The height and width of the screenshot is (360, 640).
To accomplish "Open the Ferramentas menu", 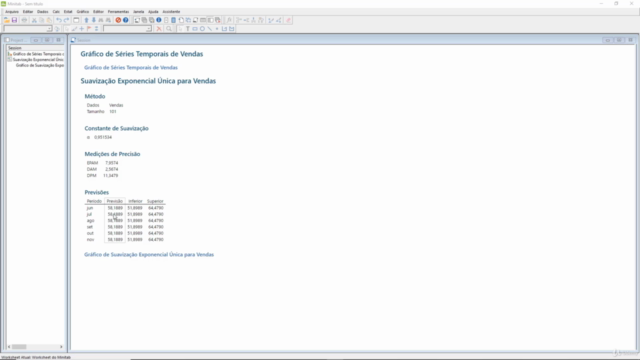I will (x=118, y=11).
